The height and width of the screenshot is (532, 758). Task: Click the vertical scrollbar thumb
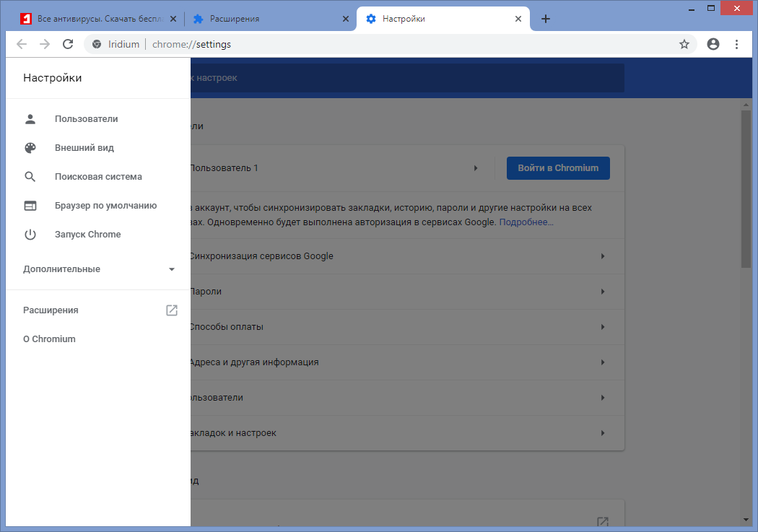point(746,188)
